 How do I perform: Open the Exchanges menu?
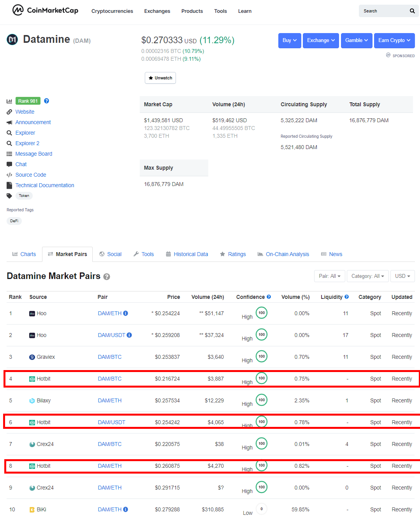click(157, 11)
